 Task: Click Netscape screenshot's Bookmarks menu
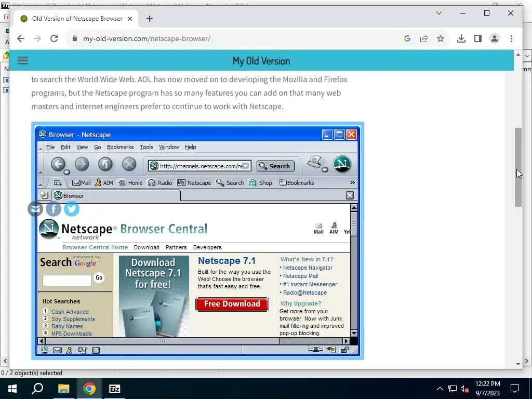(x=120, y=147)
